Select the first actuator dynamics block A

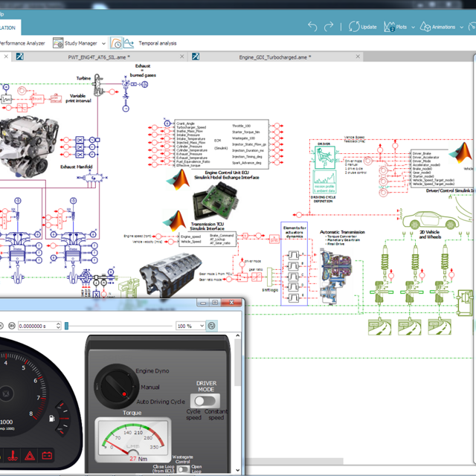pos(294,255)
